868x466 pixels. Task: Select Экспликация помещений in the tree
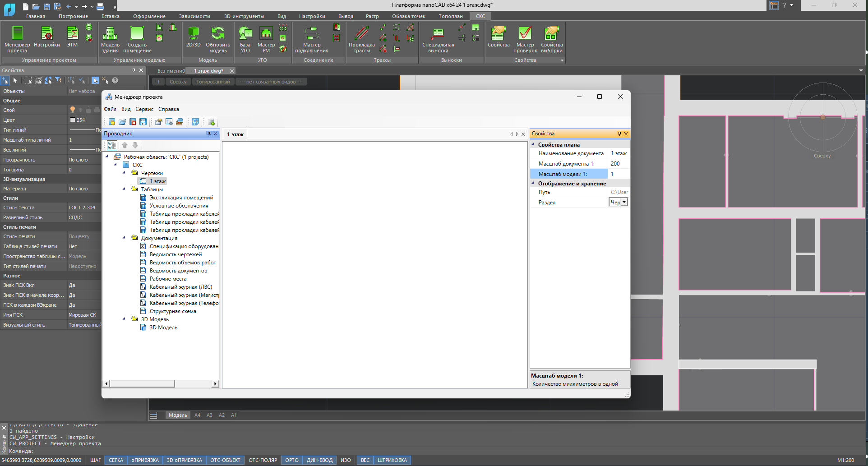[181, 198]
